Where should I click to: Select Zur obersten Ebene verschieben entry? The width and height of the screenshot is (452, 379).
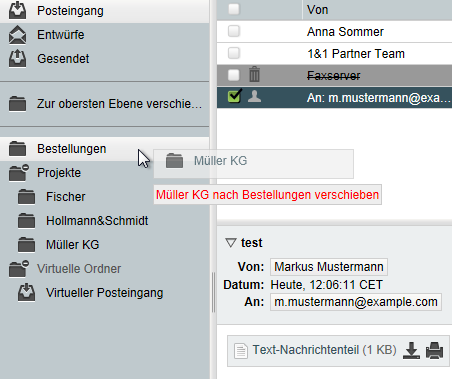105,104
